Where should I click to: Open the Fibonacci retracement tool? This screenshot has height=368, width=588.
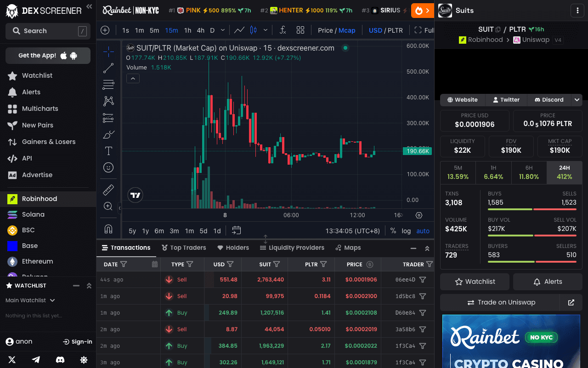[x=108, y=85]
